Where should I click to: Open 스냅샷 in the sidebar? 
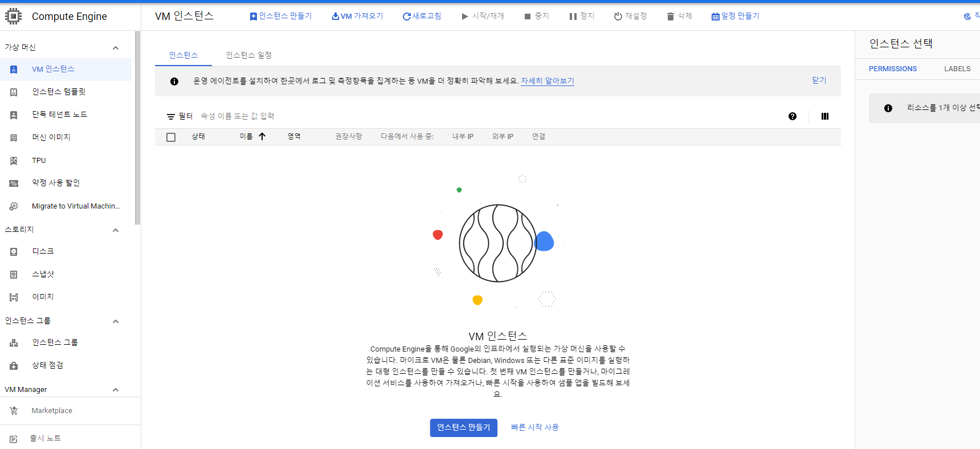pos(66,274)
